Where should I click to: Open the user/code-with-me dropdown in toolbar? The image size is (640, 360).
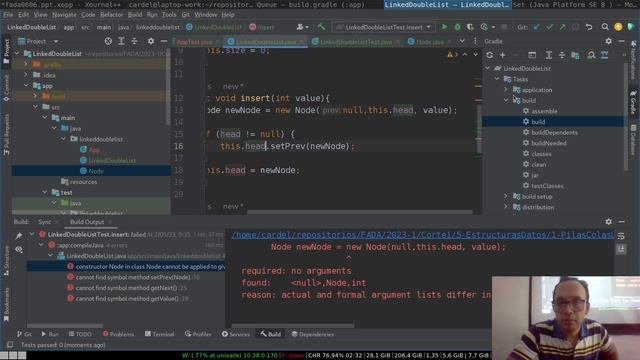tap(302, 27)
